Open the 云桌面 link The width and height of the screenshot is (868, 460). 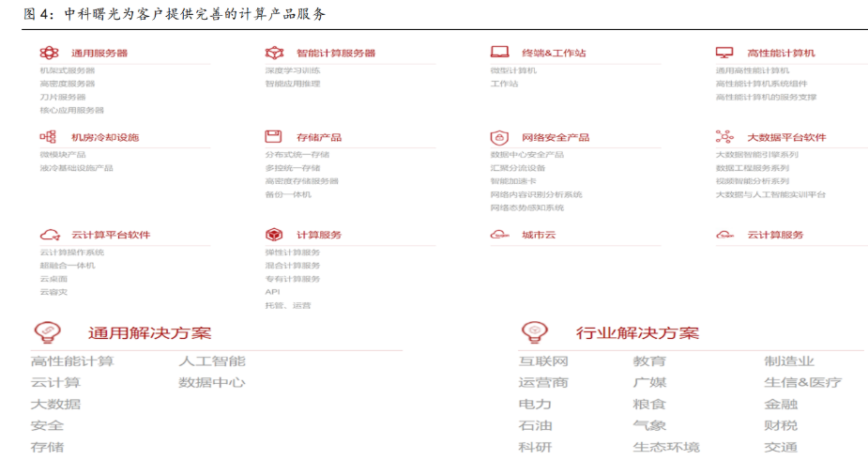[53, 279]
